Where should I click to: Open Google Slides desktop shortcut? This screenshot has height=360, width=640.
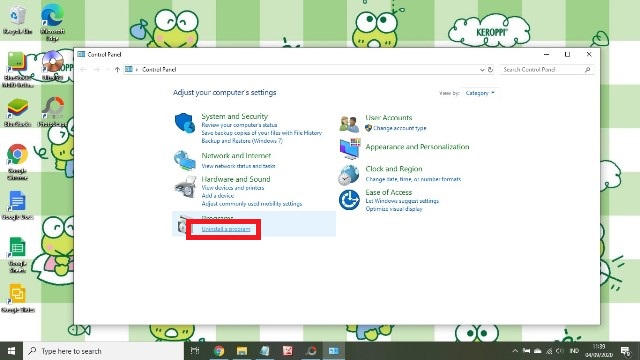(17, 298)
